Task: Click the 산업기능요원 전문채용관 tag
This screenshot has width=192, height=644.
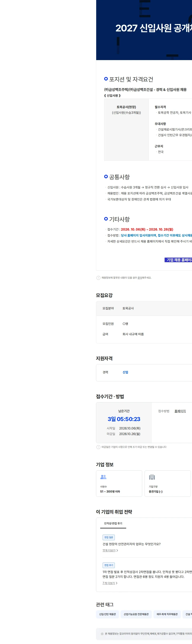Action: (136, 614)
